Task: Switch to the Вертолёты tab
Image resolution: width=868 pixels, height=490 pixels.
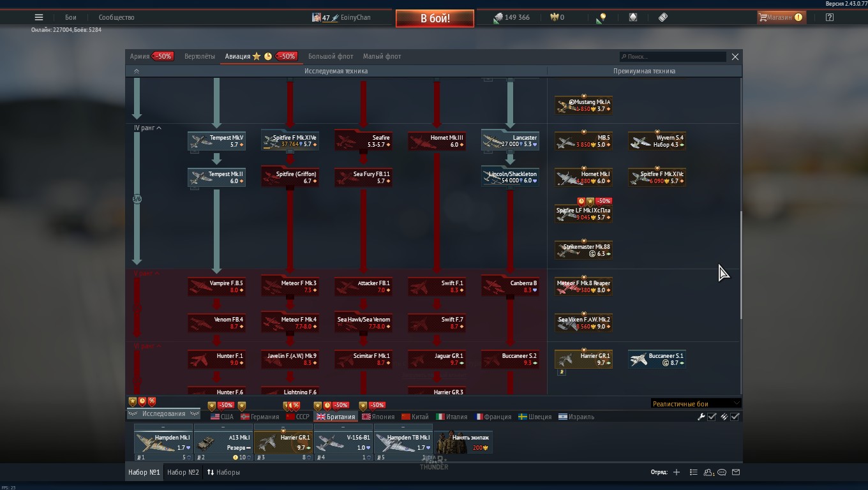Action: (200, 57)
